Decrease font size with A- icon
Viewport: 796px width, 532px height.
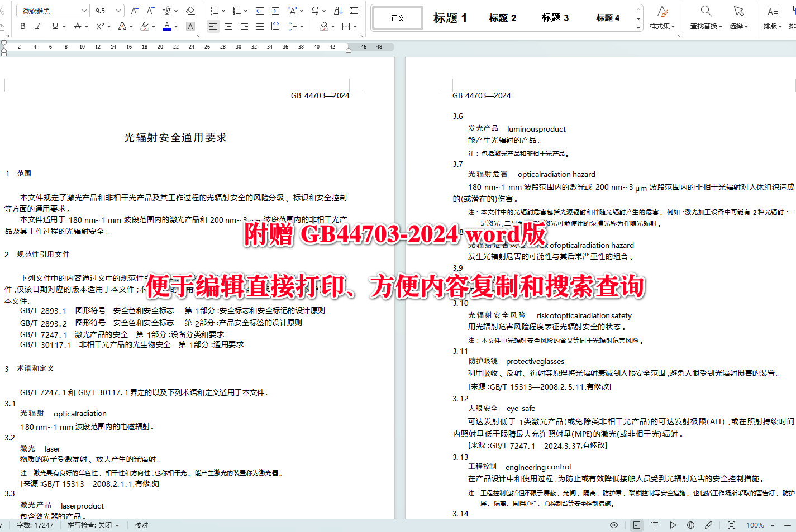click(x=150, y=11)
